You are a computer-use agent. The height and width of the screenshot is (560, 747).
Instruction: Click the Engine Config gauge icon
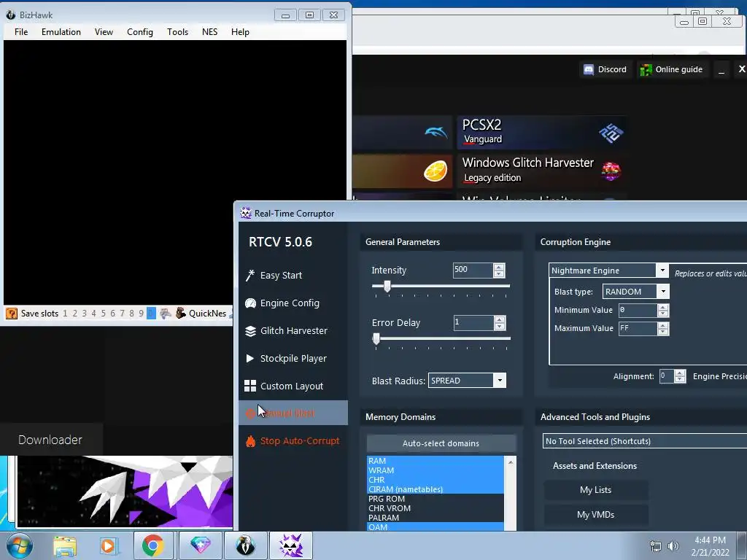[x=250, y=303]
